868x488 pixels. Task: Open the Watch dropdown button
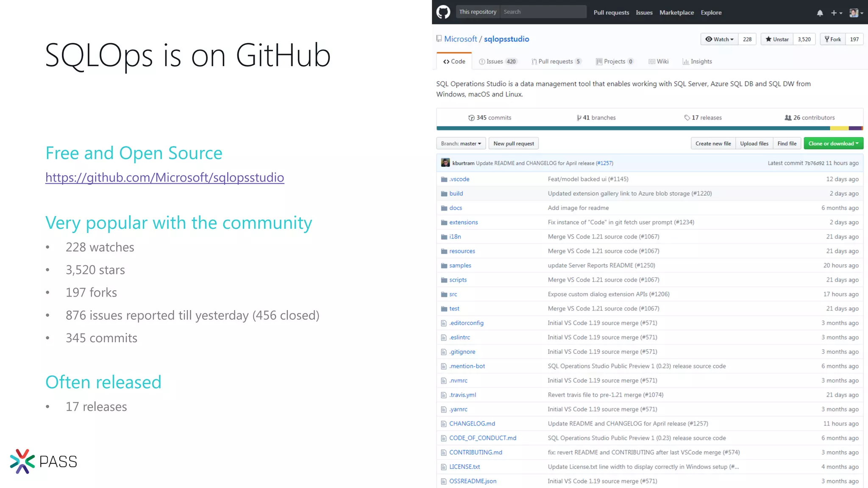pos(719,39)
